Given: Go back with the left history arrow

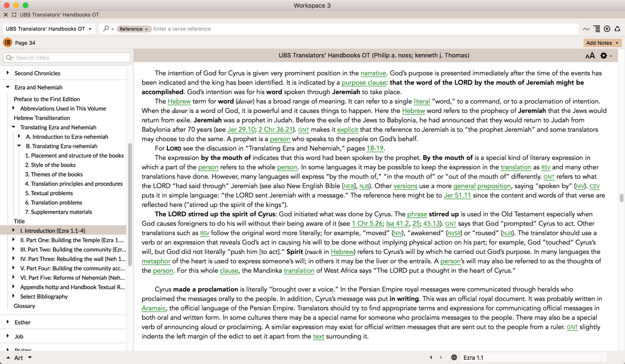Looking at the screenshot, I should 431,357.
